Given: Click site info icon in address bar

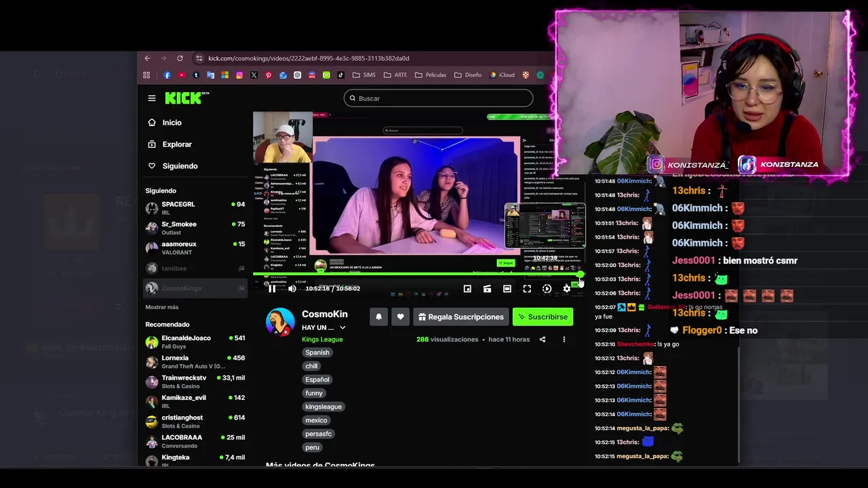Looking at the screenshot, I should tap(199, 58).
